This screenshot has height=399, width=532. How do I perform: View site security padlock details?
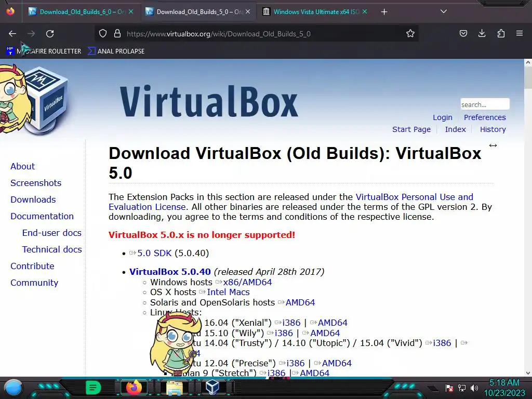pyautogui.click(x=117, y=34)
